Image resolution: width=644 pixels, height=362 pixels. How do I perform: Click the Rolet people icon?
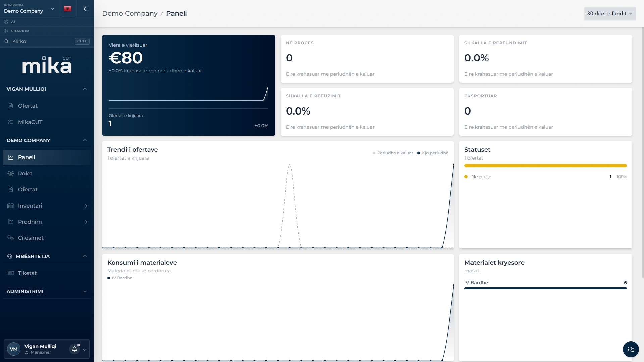11,173
